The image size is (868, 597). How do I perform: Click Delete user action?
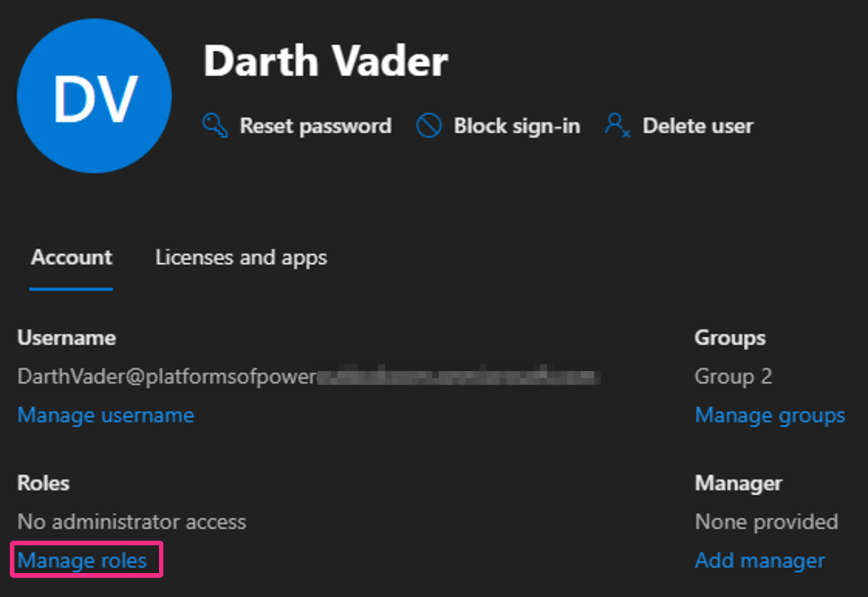[x=697, y=125]
